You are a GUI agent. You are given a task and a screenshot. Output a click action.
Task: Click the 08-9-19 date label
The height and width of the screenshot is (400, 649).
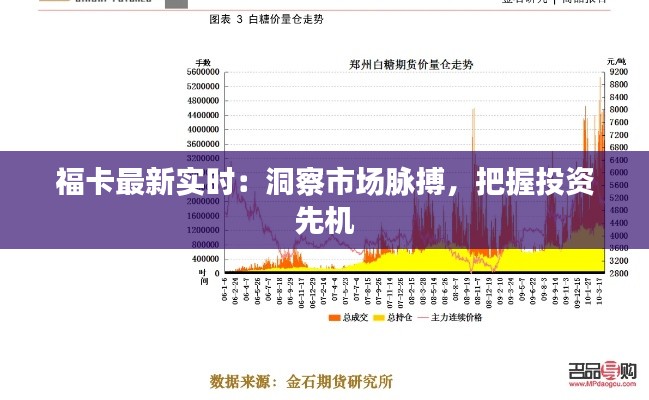pyautogui.click(x=467, y=292)
